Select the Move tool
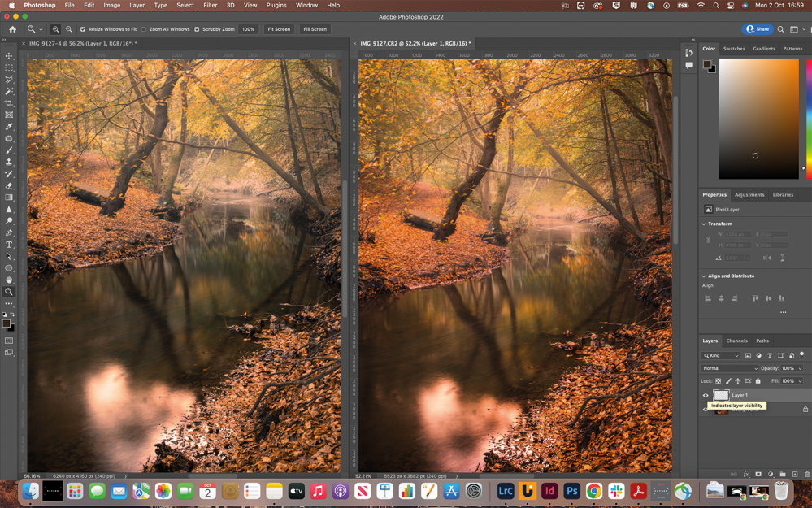The image size is (812, 508). [x=9, y=56]
